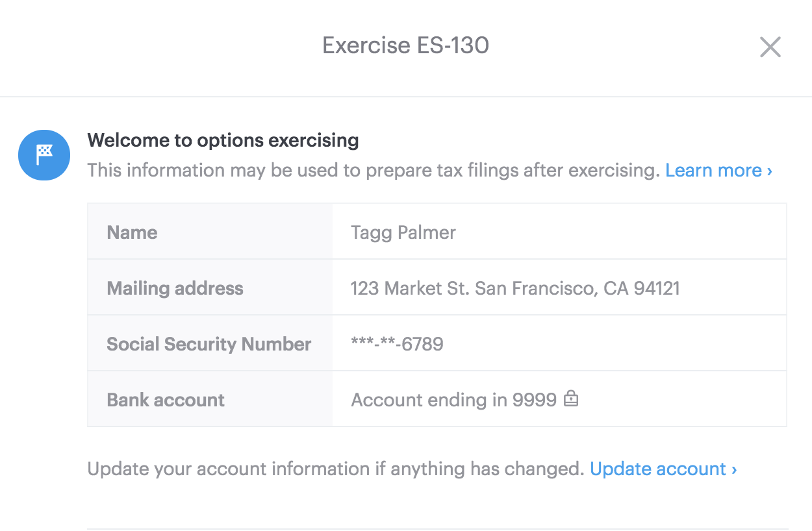Select the Bank account row label

click(x=166, y=400)
